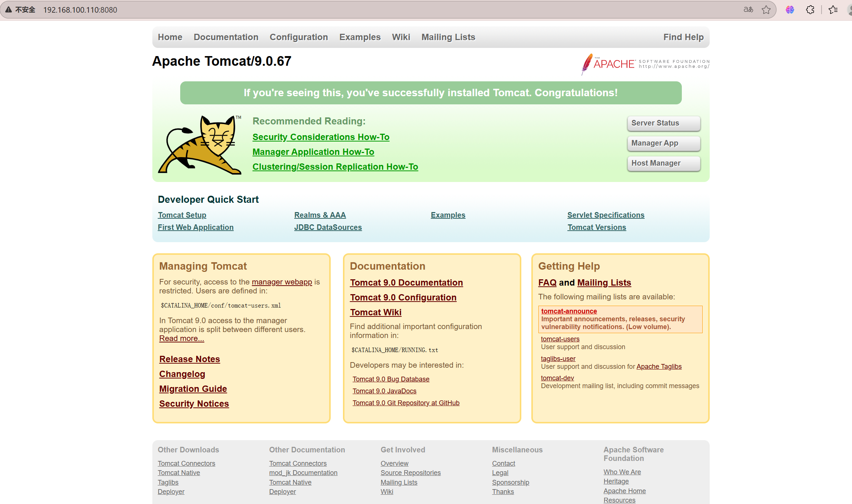852x504 pixels.
Task: Go to Find Help in navigation bar
Action: point(683,37)
